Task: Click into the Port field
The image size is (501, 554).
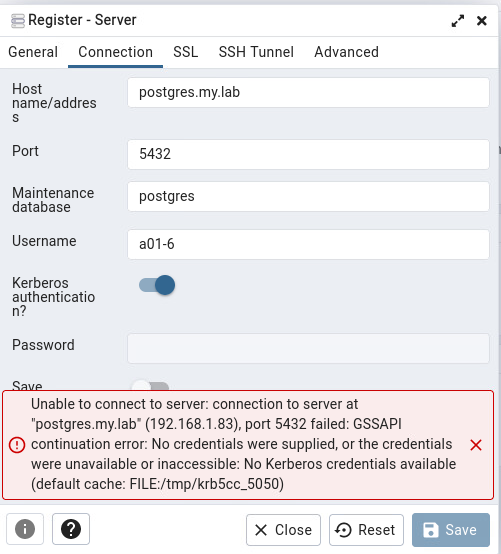Action: (308, 154)
